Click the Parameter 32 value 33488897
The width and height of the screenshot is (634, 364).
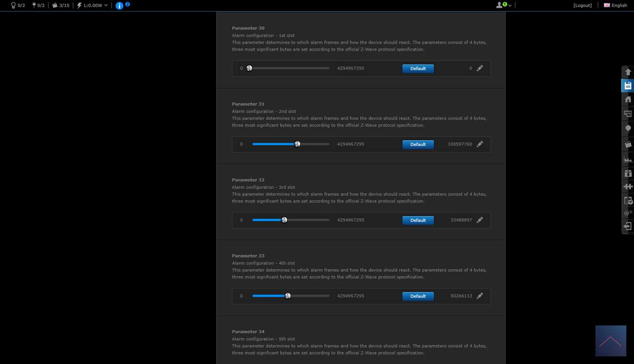pos(461,220)
